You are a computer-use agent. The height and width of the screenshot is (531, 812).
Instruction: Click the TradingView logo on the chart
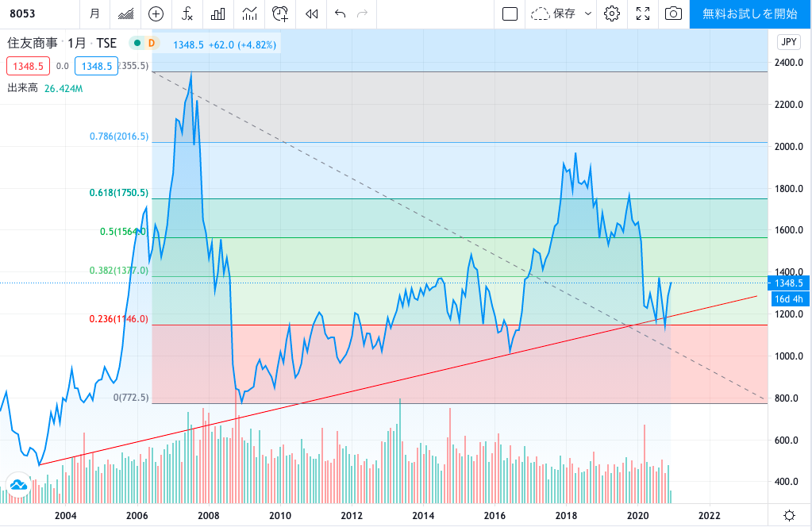tap(18, 486)
